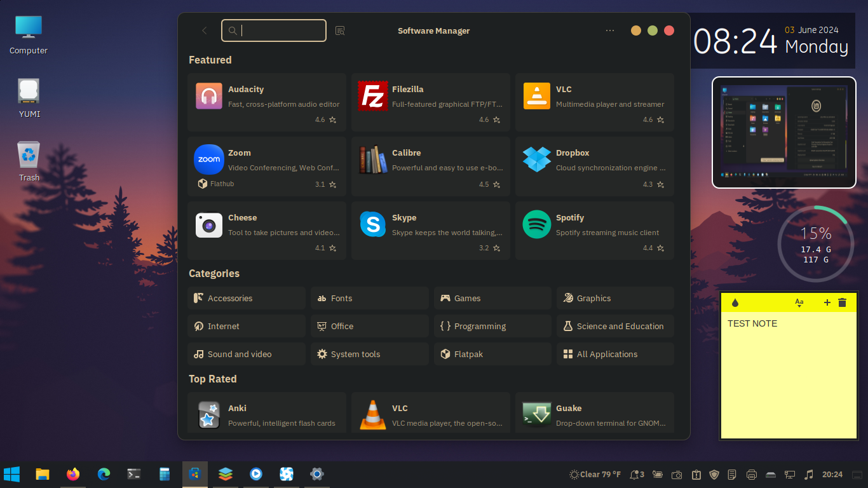Browse the Internet category
Viewport: 868px width, 488px height.
click(x=247, y=326)
